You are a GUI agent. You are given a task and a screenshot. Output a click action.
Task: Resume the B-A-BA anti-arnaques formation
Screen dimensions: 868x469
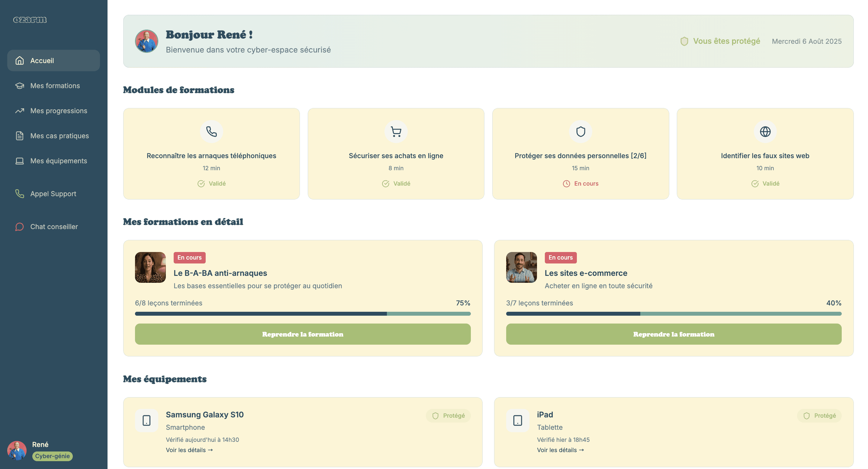pyautogui.click(x=303, y=334)
